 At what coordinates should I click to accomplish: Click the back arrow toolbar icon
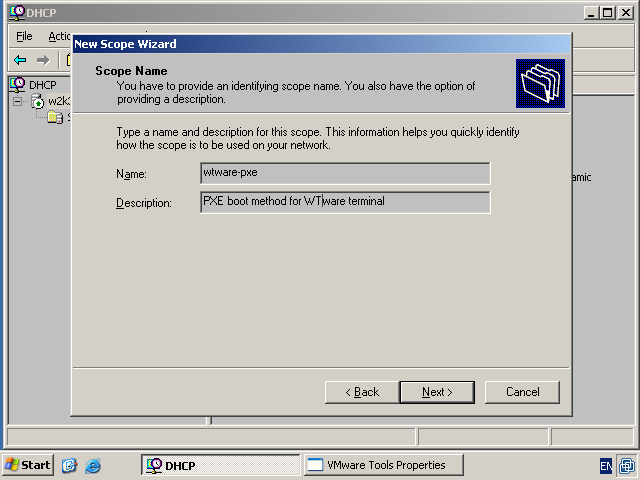[20, 60]
